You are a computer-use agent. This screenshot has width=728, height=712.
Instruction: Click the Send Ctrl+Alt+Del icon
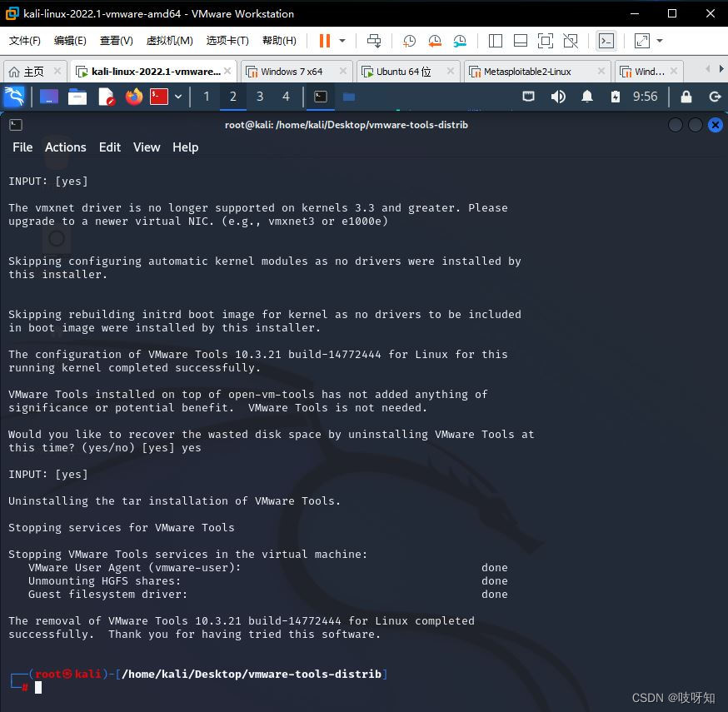tap(374, 41)
